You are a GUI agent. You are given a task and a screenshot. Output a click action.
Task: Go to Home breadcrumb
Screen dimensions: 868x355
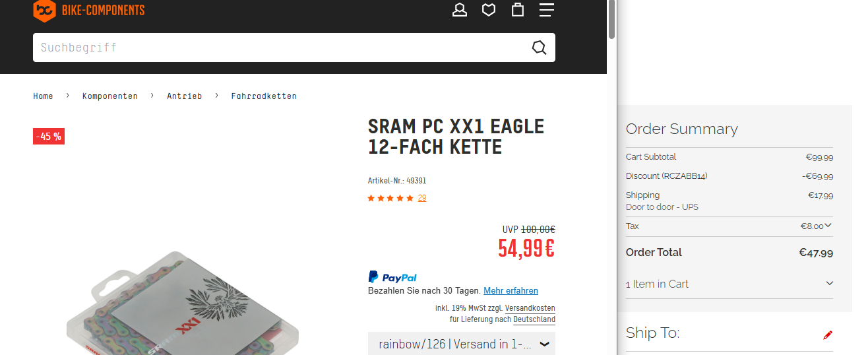coord(43,96)
